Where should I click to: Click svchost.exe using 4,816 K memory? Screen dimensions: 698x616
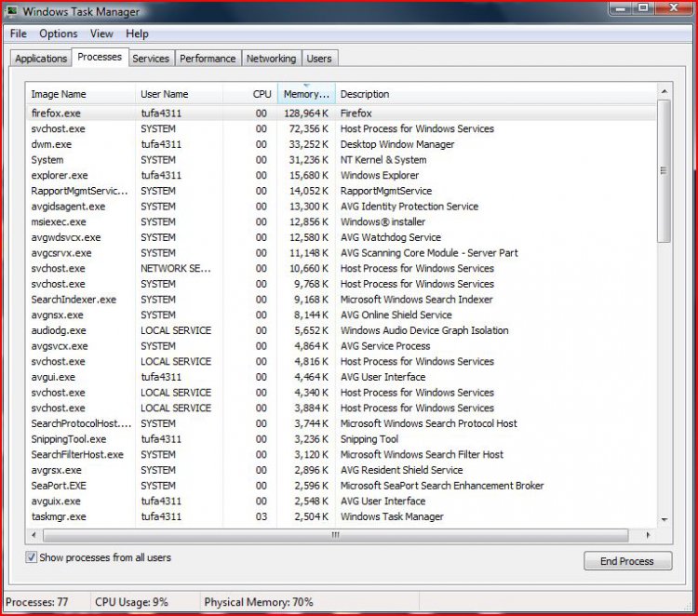click(x=341, y=361)
